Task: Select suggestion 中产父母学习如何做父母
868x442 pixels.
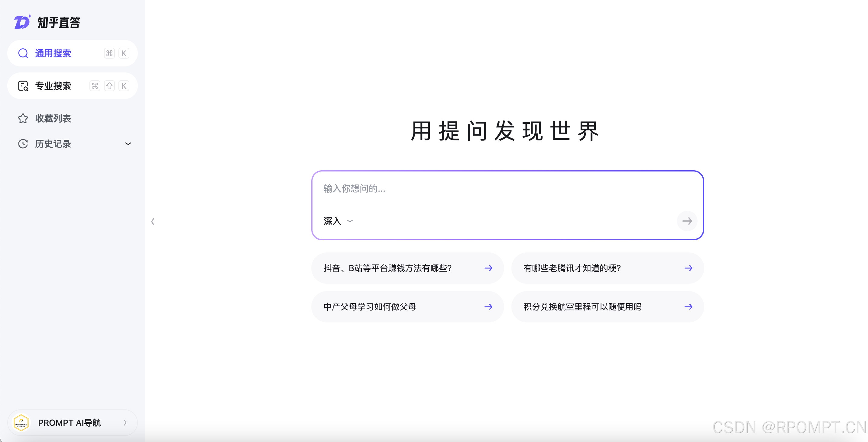Action: (370, 307)
